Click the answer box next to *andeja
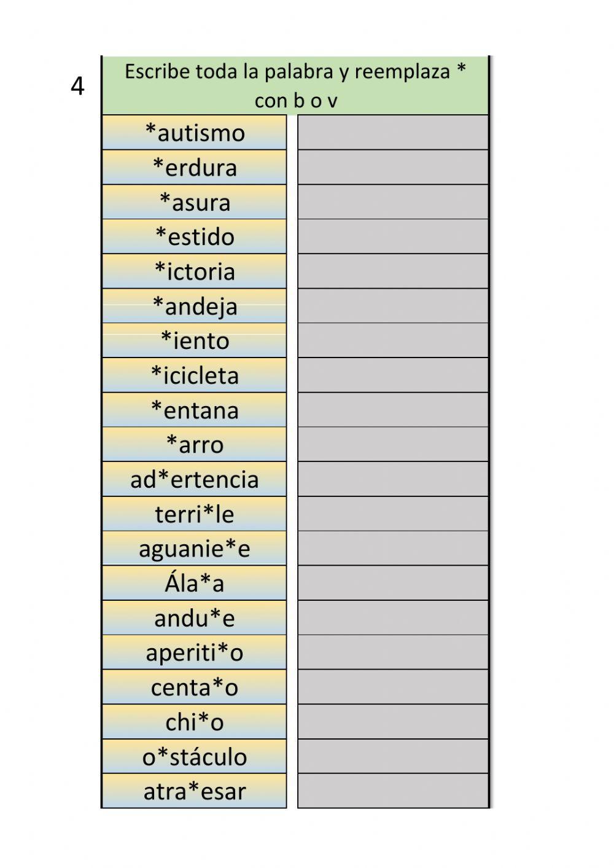Viewport: 614px width, 868px height. tap(393, 305)
